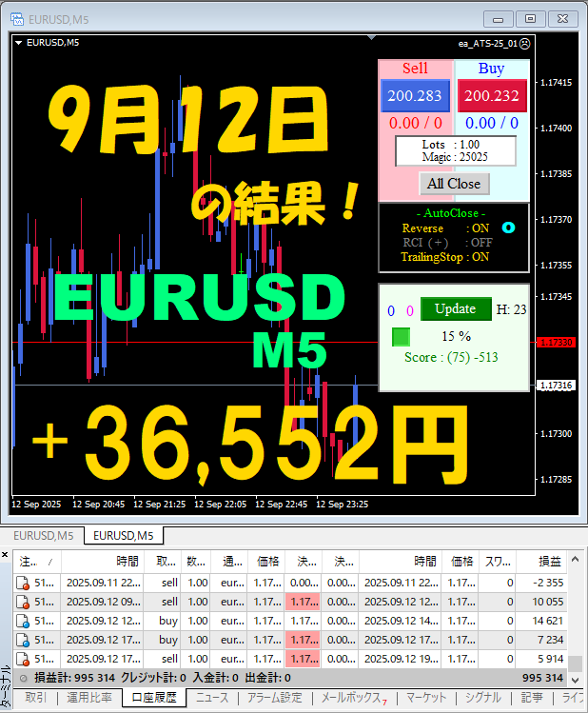Click the buy order icon in the 7 234 row

(x=23, y=641)
